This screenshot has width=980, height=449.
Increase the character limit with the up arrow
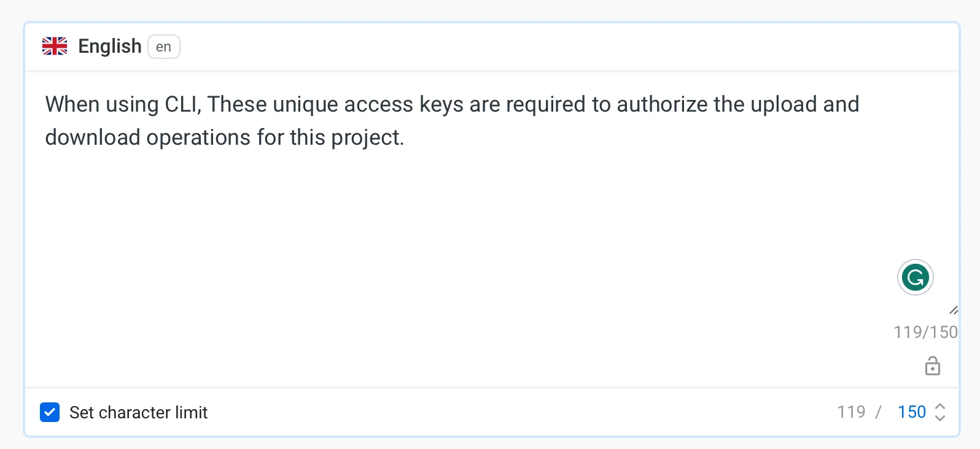(x=939, y=407)
